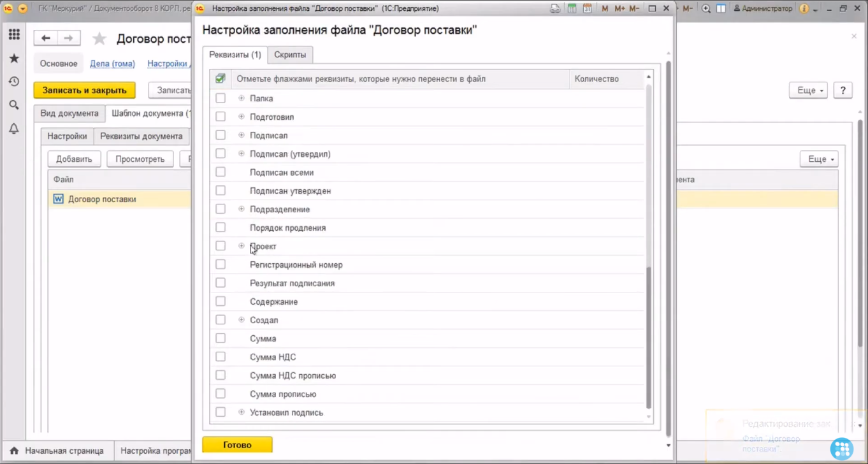Go back with the left arrow

coord(46,38)
